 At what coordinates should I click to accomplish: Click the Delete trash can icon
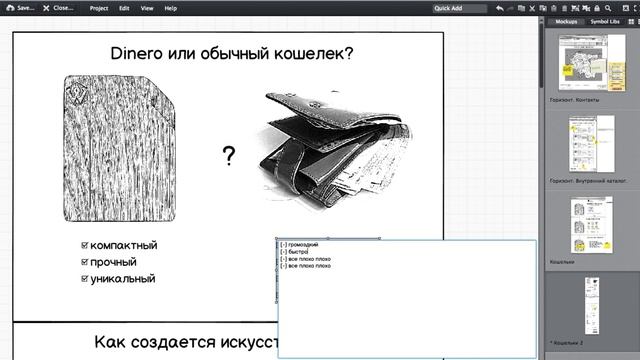point(564,8)
